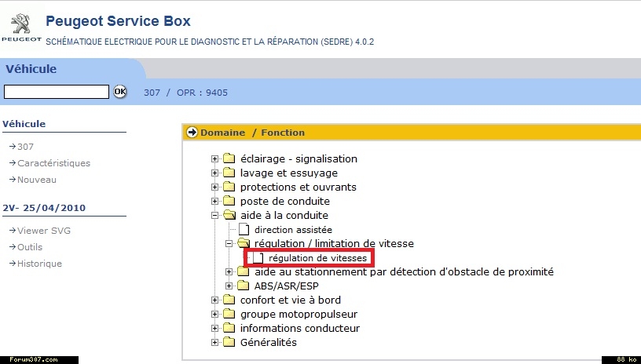Click the régulation de vitesses document icon
641x364 pixels.
point(258,257)
